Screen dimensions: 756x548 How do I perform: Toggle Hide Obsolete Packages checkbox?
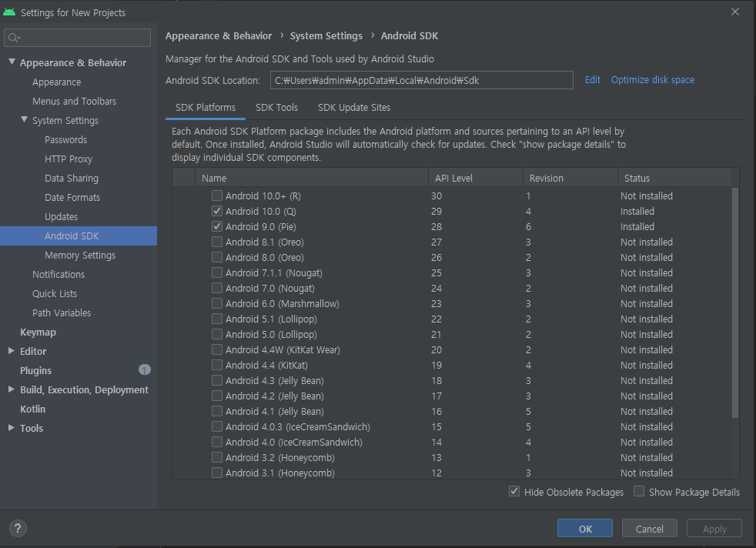click(514, 492)
